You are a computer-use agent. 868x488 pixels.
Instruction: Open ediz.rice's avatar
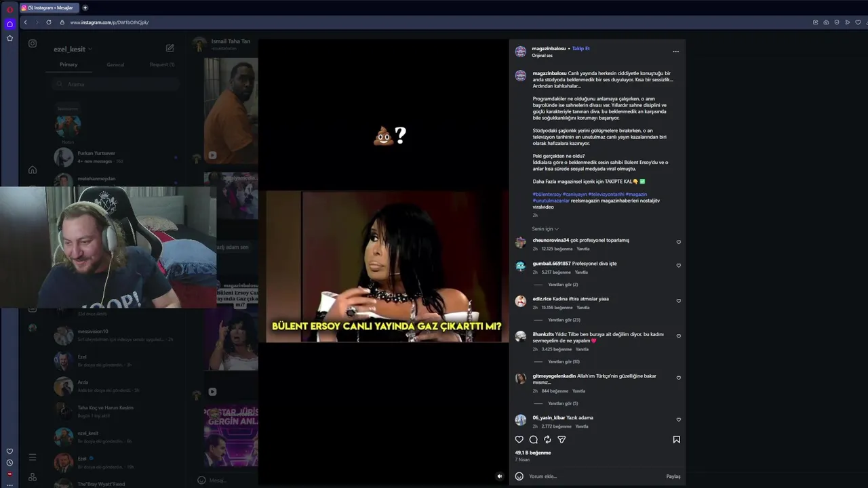[521, 301]
